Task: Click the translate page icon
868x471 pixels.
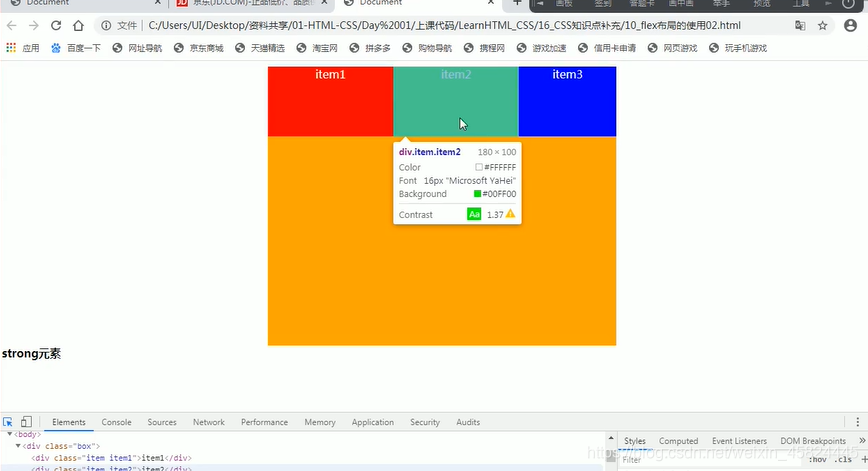Action: 800,25
